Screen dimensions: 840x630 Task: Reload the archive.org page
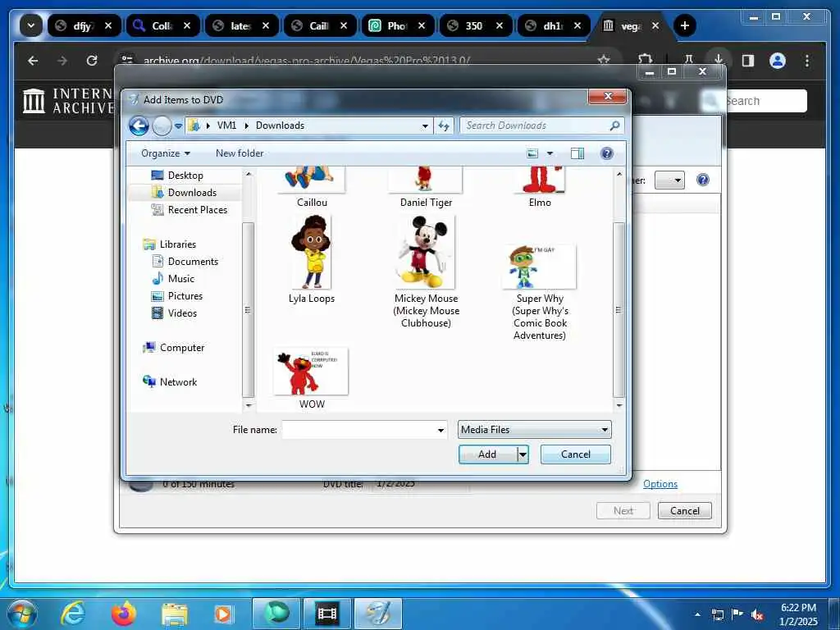pos(92,61)
